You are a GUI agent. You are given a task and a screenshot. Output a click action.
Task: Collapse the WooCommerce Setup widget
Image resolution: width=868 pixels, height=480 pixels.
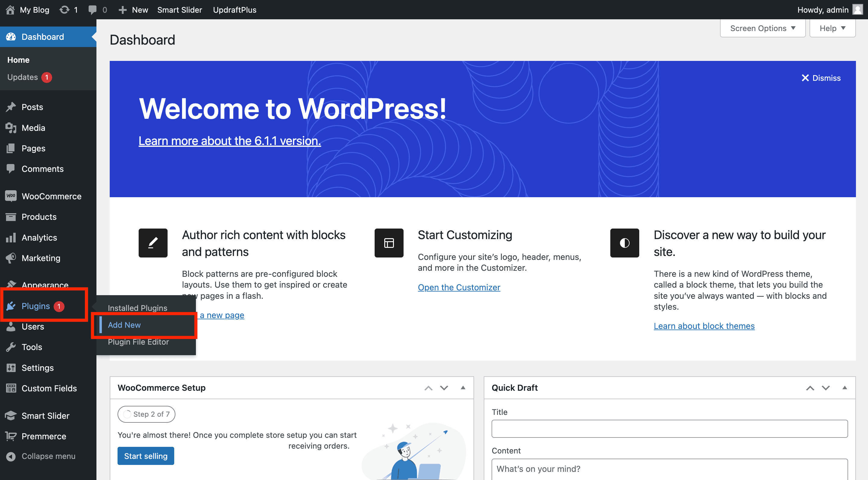point(463,388)
